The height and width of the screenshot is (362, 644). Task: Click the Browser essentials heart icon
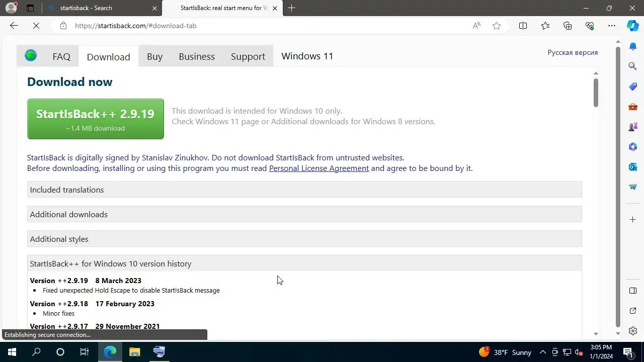click(590, 26)
